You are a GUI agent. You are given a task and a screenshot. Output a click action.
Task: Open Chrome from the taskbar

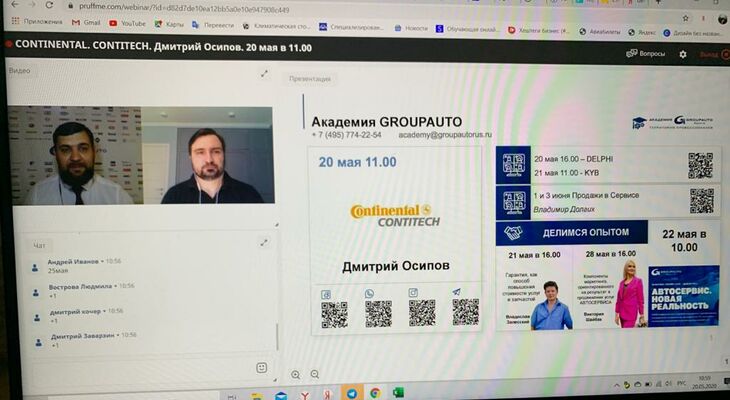(x=375, y=393)
